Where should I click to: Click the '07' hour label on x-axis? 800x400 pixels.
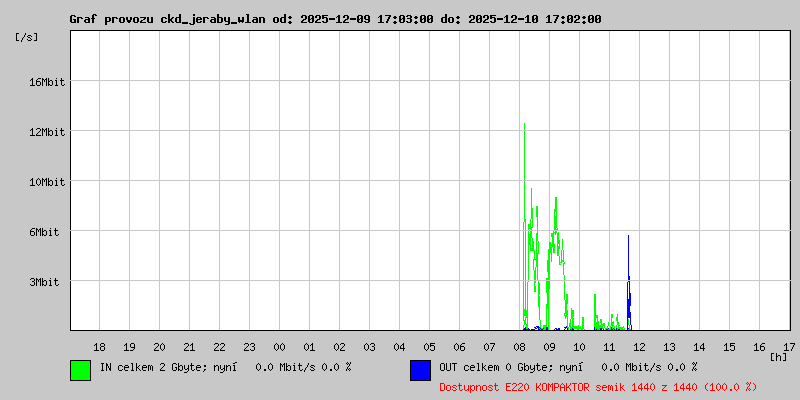coord(490,347)
